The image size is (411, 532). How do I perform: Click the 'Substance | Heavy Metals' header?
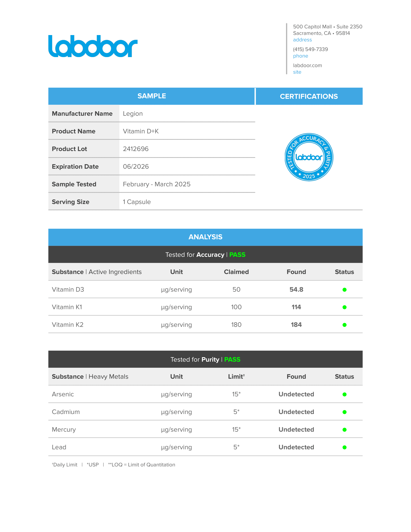pyautogui.click(x=90, y=377)
